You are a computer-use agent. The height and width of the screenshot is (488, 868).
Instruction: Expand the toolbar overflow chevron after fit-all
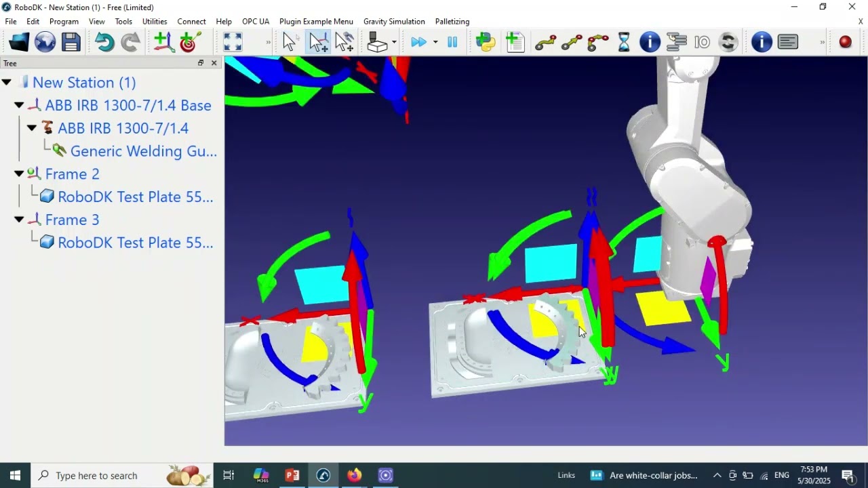point(268,43)
